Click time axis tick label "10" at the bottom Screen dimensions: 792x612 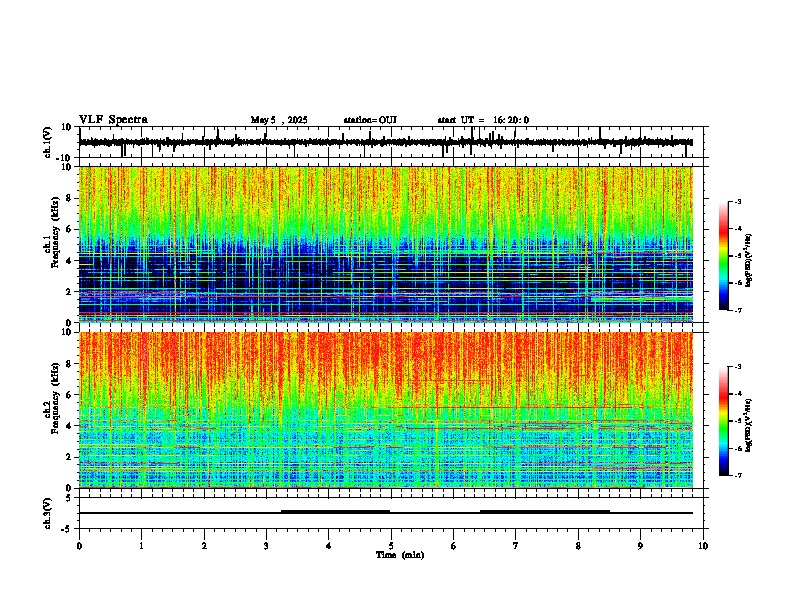(x=703, y=546)
